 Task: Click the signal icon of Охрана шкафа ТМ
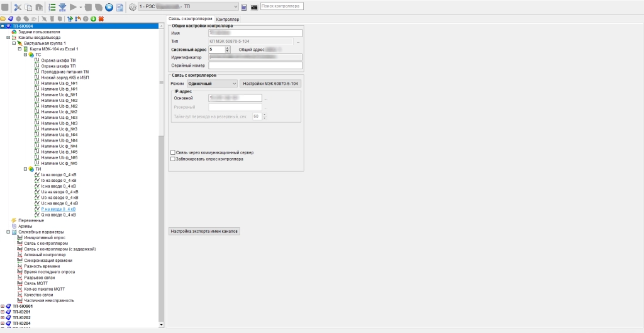(37, 60)
